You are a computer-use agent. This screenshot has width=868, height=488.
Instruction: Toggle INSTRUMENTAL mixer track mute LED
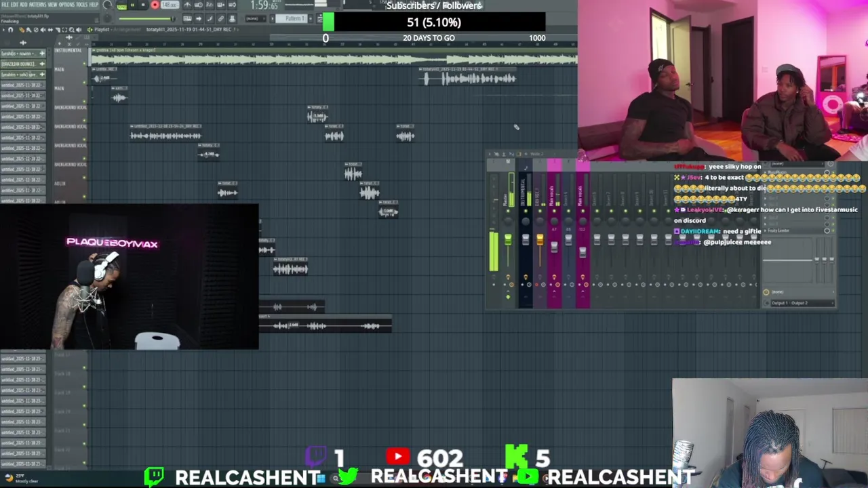[526, 211]
